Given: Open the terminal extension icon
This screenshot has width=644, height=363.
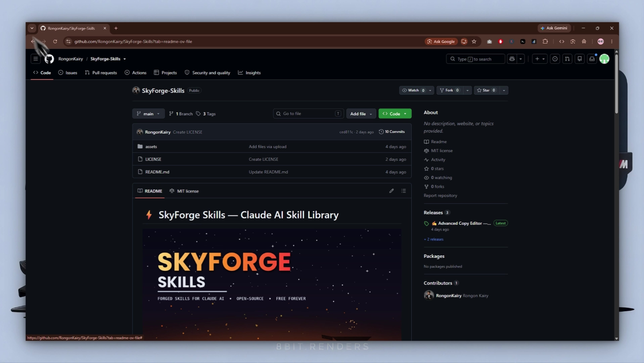Looking at the screenshot, I should click(x=523, y=42).
